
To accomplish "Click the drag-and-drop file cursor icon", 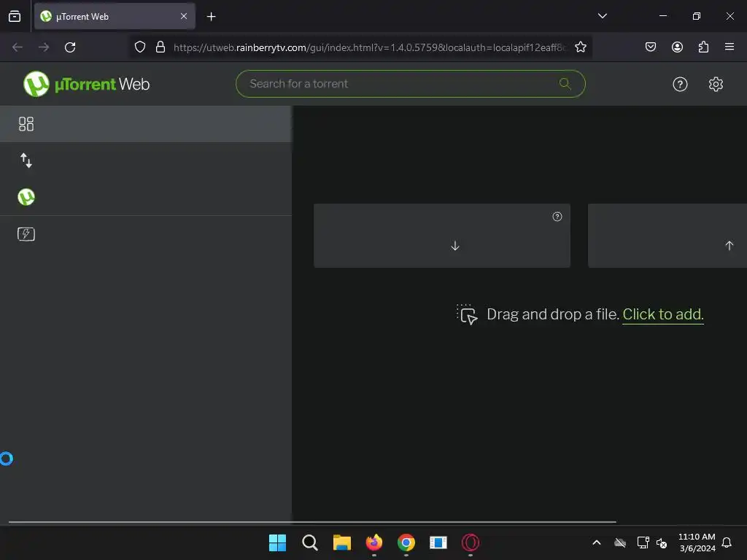I will click(x=467, y=314).
